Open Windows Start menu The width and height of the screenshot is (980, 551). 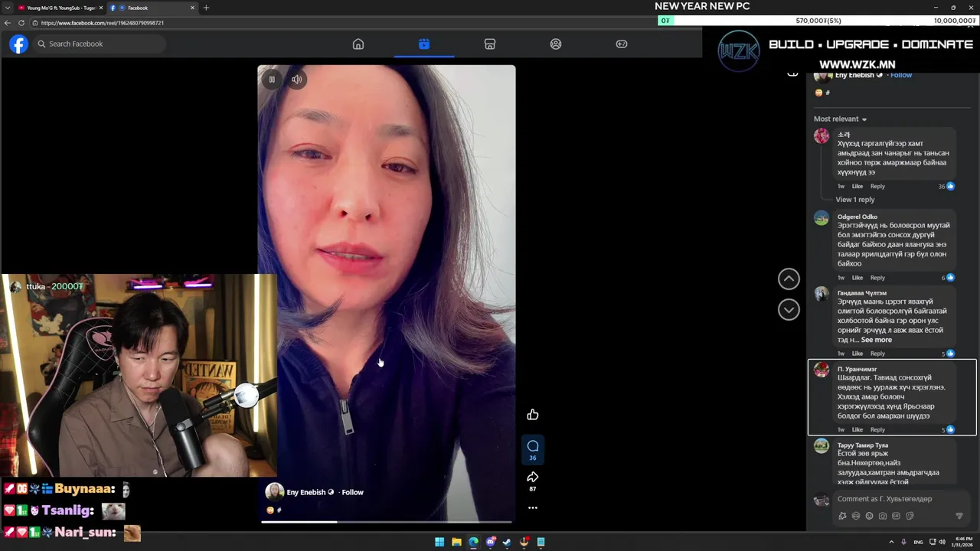439,542
